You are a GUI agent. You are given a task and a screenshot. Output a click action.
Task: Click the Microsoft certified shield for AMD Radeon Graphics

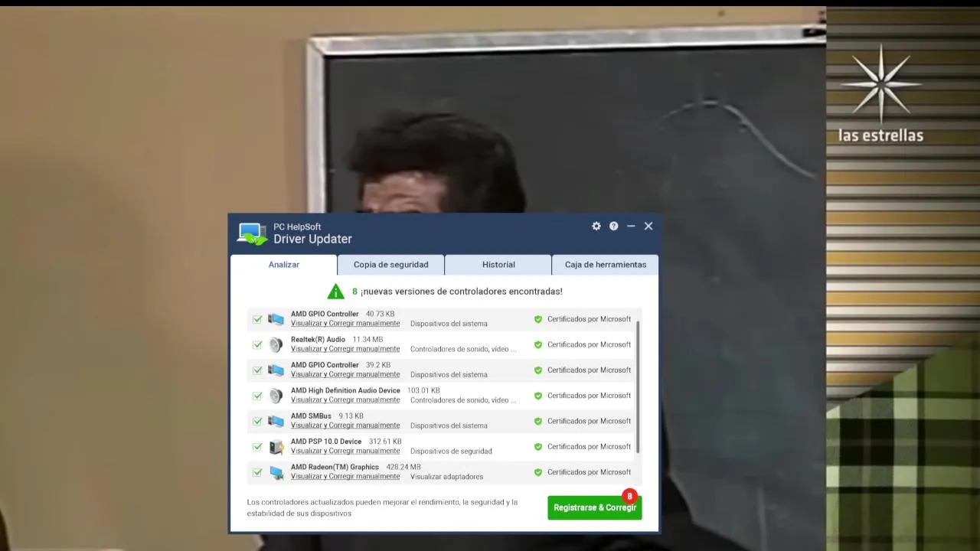tap(538, 472)
